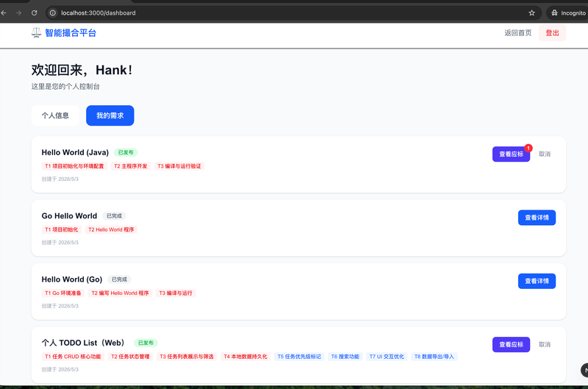This screenshot has height=389, width=588.
Task: Select the 我的需求 tab
Action: click(x=110, y=115)
